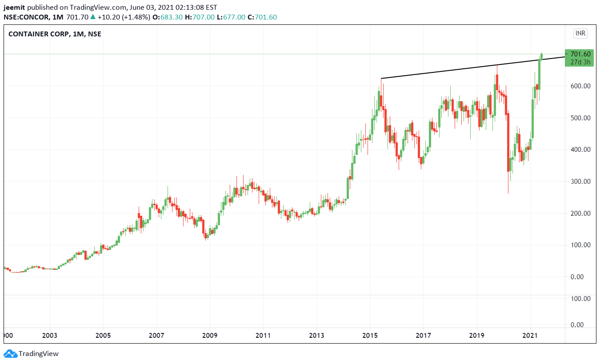Click the CONTAINER CORP, 1M, NSE chart title
600x364 pixels.
coord(55,34)
